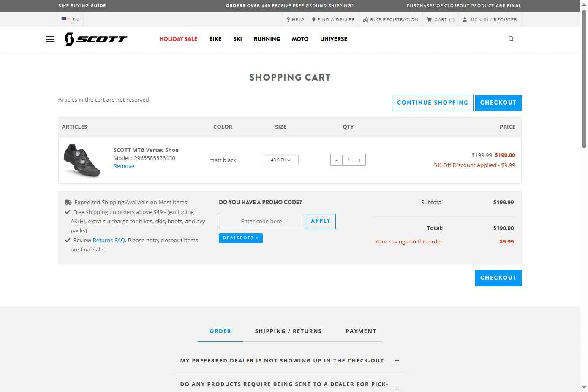Open Find a Dealer link

coord(333,19)
